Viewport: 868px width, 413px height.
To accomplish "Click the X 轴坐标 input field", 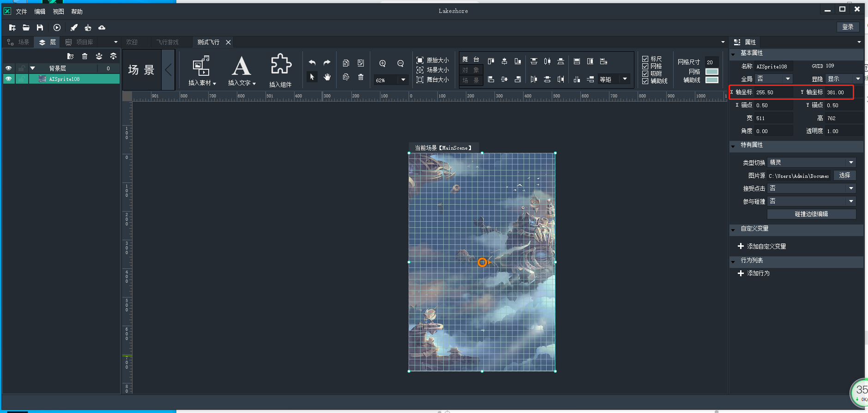I will click(774, 92).
